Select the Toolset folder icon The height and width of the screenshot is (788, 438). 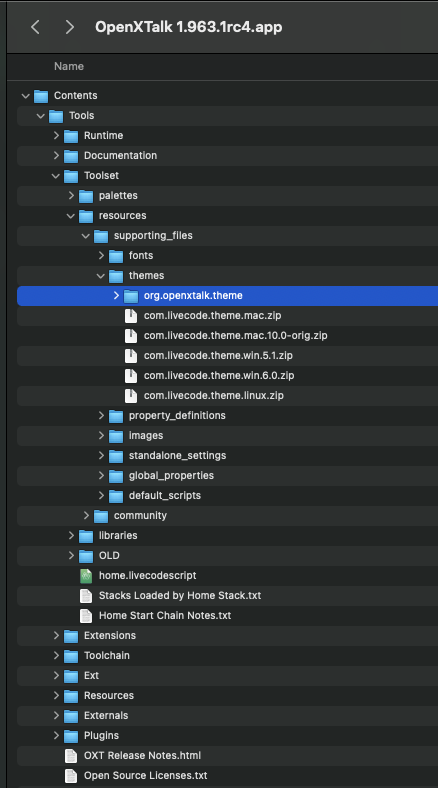point(71,176)
